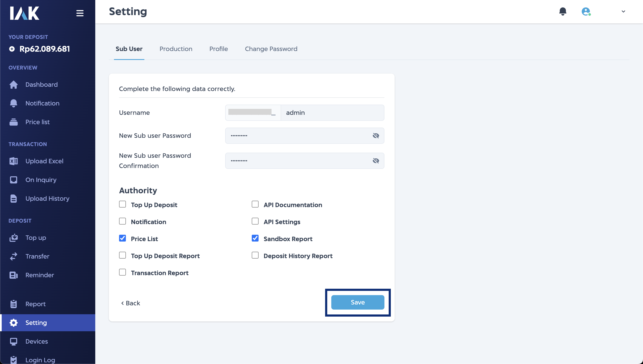Click the Save button
Viewport: 643px width, 364px height.
click(358, 302)
